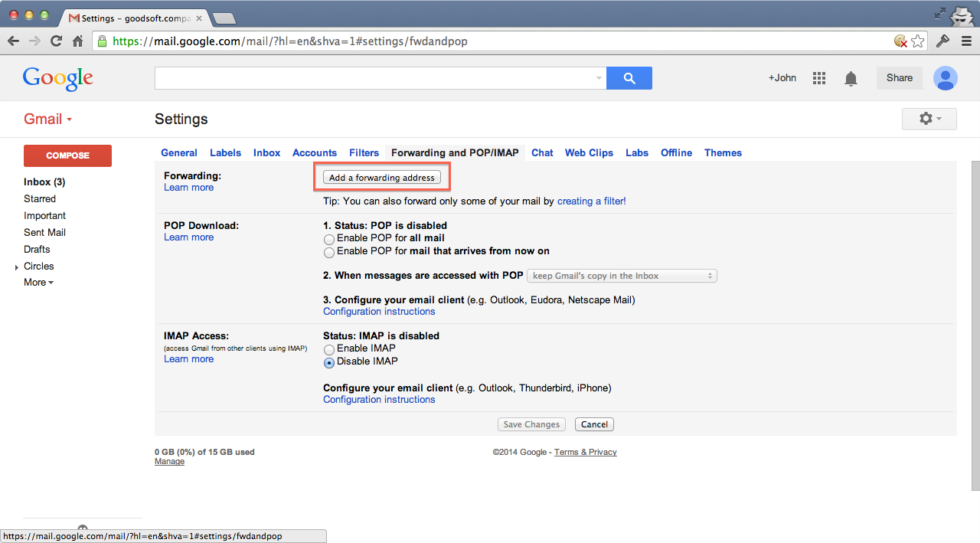980x543 pixels.
Task: Open POP Configuration instructions link
Action: [379, 312]
